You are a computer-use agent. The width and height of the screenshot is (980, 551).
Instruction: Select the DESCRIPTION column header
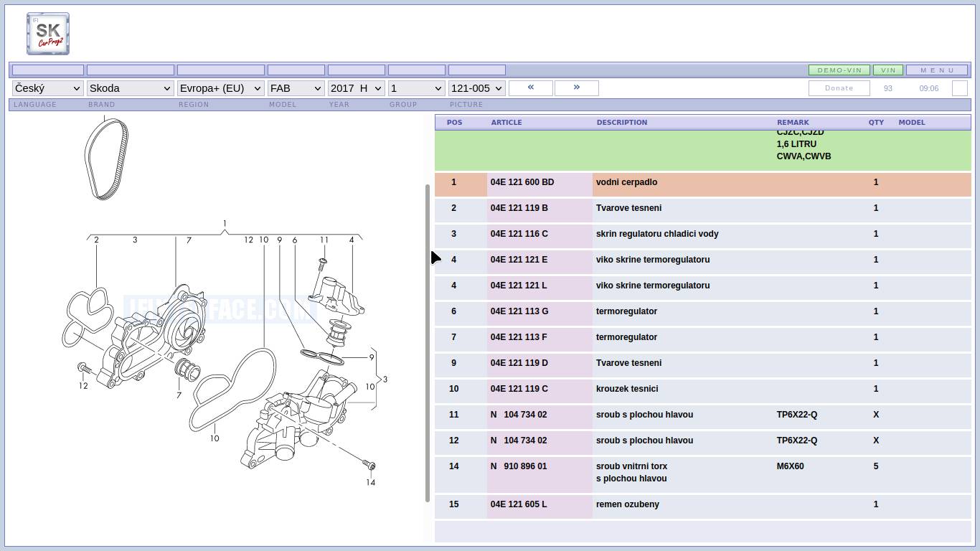coord(622,123)
